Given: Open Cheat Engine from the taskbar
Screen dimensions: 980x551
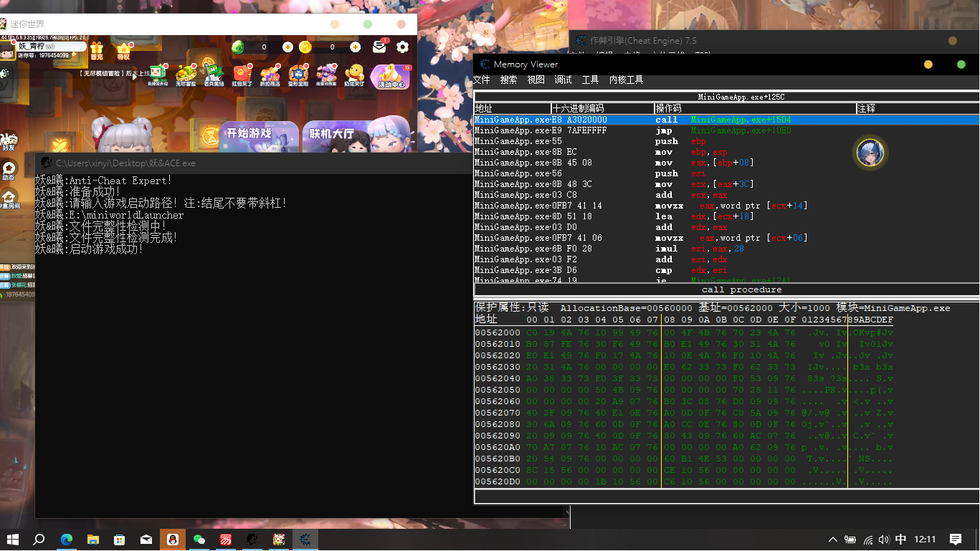Looking at the screenshot, I should (x=305, y=540).
